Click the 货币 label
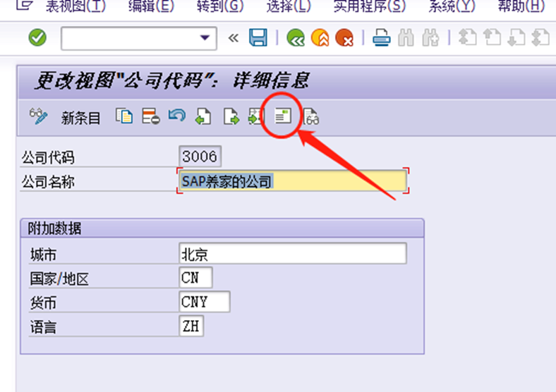Screen dimensions: 556x392 click(43, 303)
